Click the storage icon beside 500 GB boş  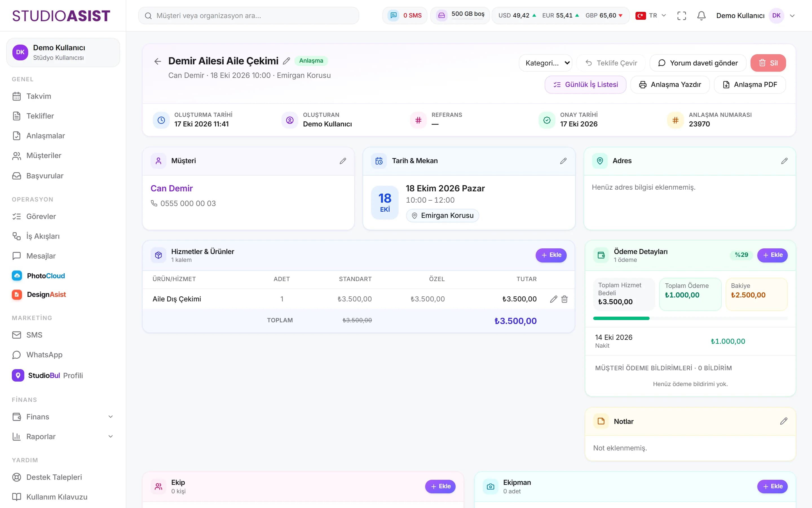442,16
